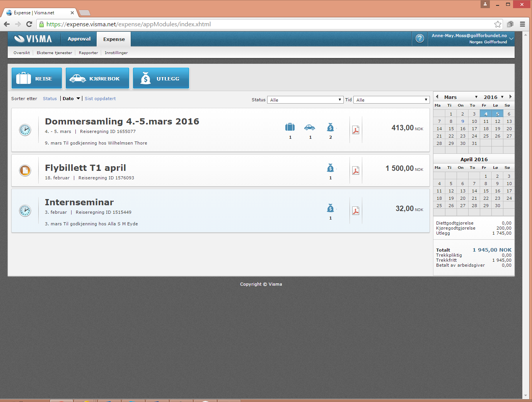Viewport: 532px width, 402px height.
Task: Open the Status filter dropdown
Action: tap(305, 100)
